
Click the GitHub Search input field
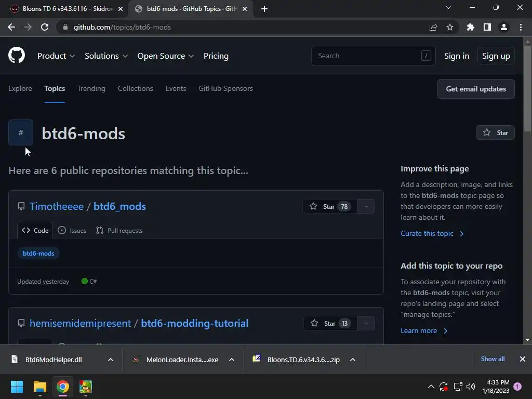373,56
